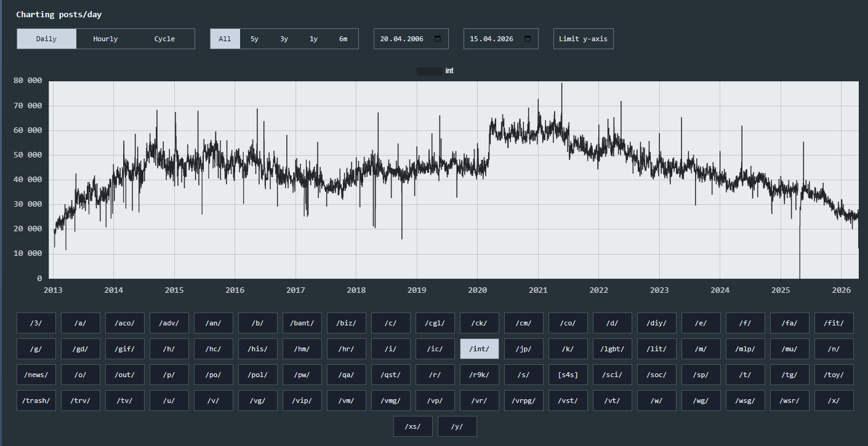
Task: Select the /a/ board
Action: pos(81,323)
